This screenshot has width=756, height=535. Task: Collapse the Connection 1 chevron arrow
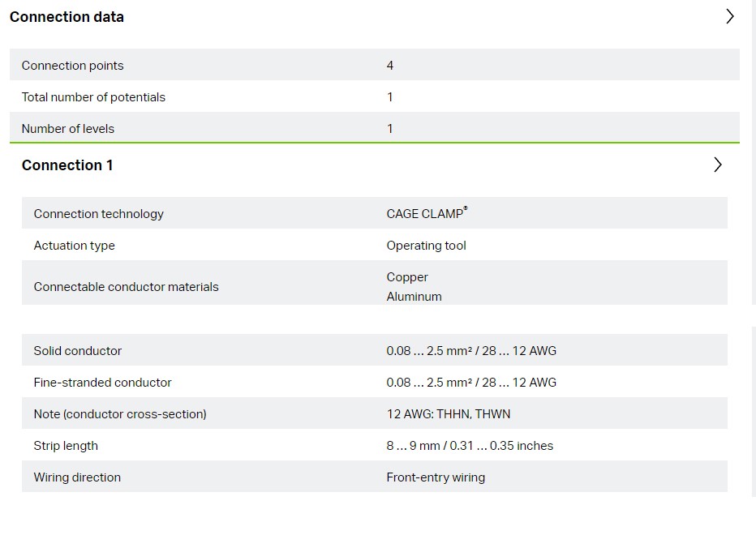pos(717,165)
